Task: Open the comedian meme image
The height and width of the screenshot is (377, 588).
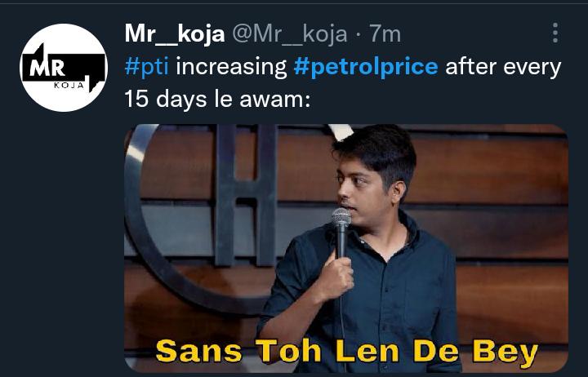Action: click(345, 245)
